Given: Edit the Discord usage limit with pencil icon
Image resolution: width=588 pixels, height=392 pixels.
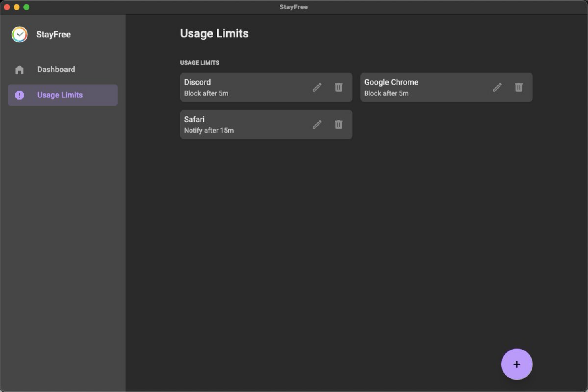Looking at the screenshot, I should click(x=317, y=87).
